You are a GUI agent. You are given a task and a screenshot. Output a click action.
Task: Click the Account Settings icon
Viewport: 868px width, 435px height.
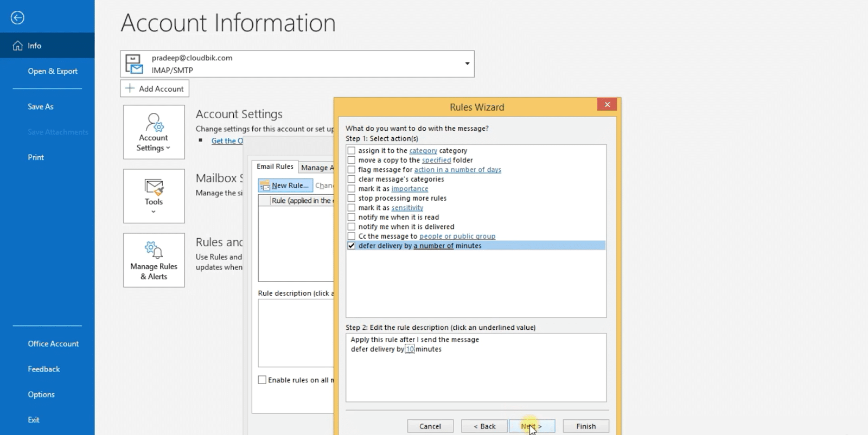click(154, 123)
